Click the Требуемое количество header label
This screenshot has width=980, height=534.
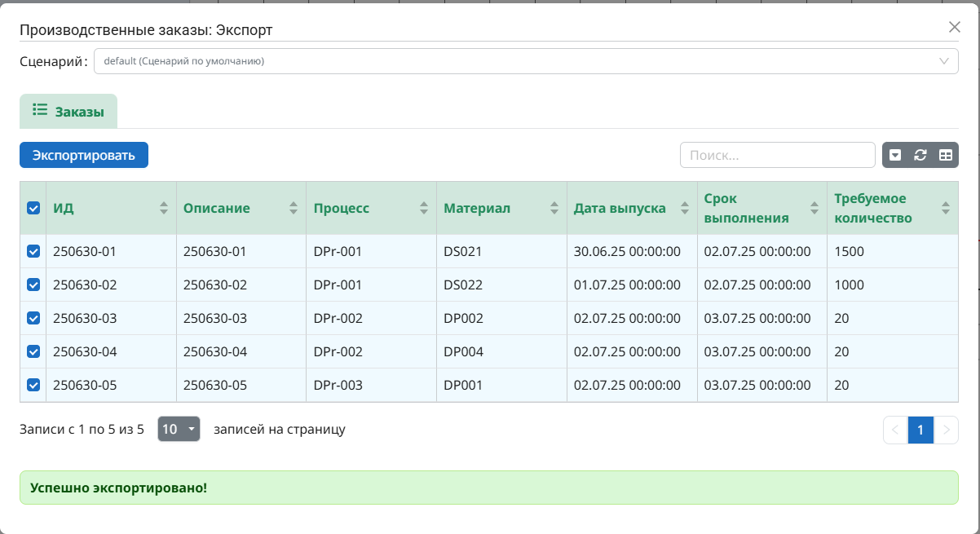tap(873, 208)
